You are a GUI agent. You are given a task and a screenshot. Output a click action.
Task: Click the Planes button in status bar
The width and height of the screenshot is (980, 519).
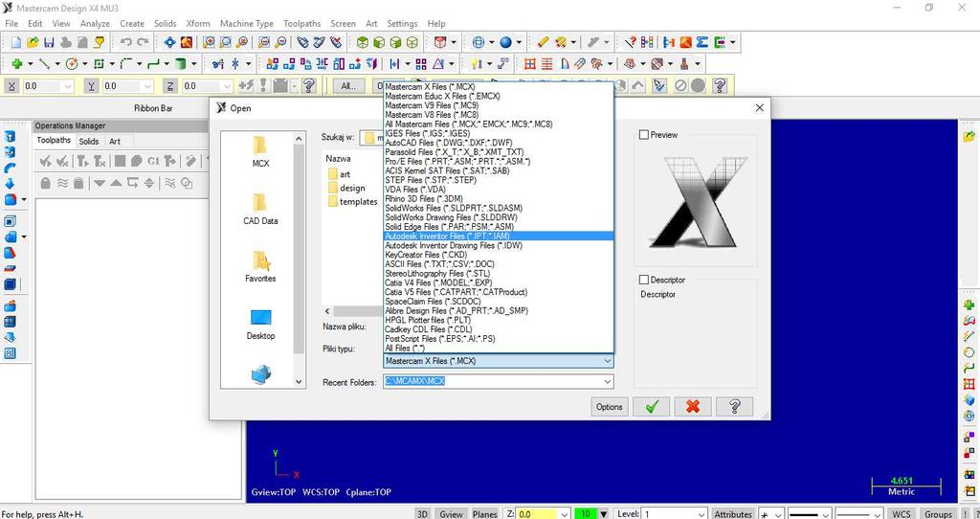484,514
